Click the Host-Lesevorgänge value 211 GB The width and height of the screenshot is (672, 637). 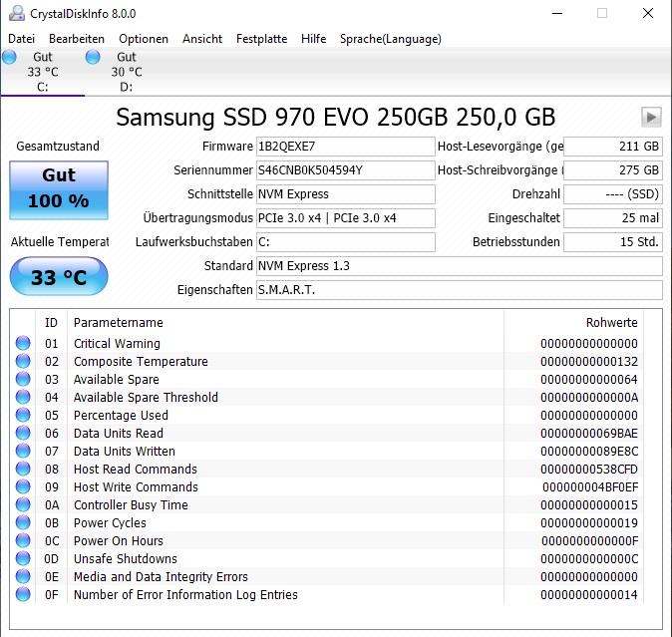pos(613,147)
